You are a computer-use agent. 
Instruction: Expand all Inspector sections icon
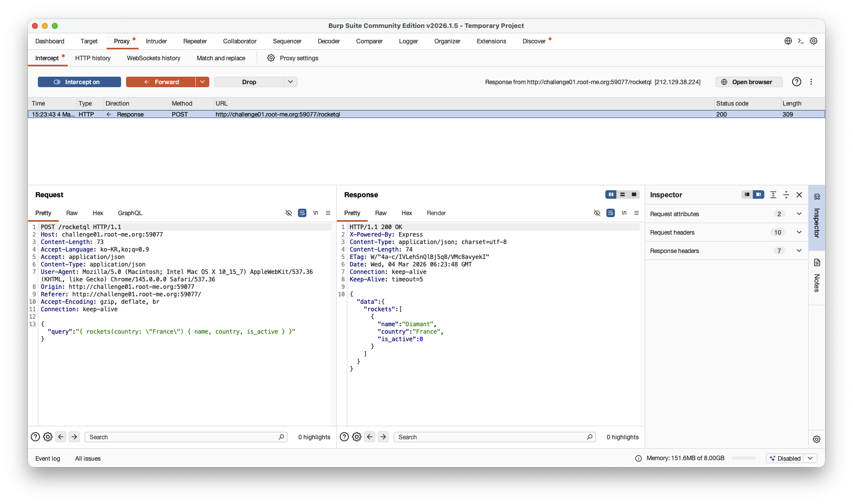773,195
